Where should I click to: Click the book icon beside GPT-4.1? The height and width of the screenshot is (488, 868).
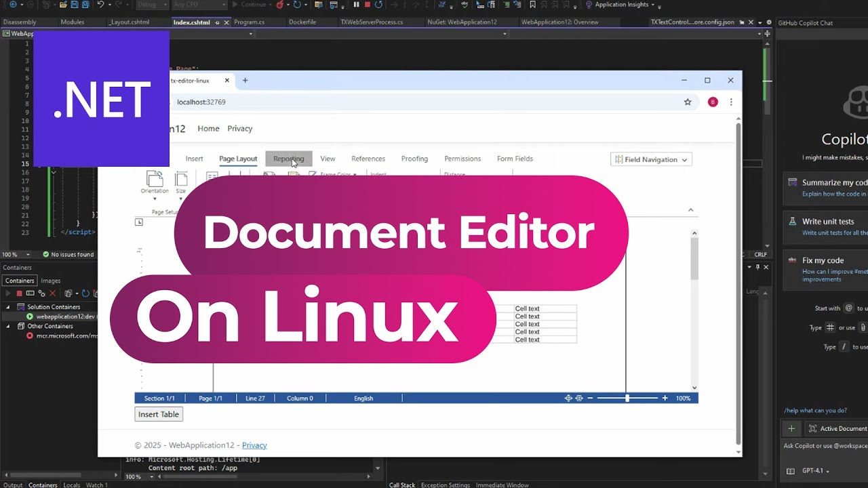pyautogui.click(x=791, y=471)
